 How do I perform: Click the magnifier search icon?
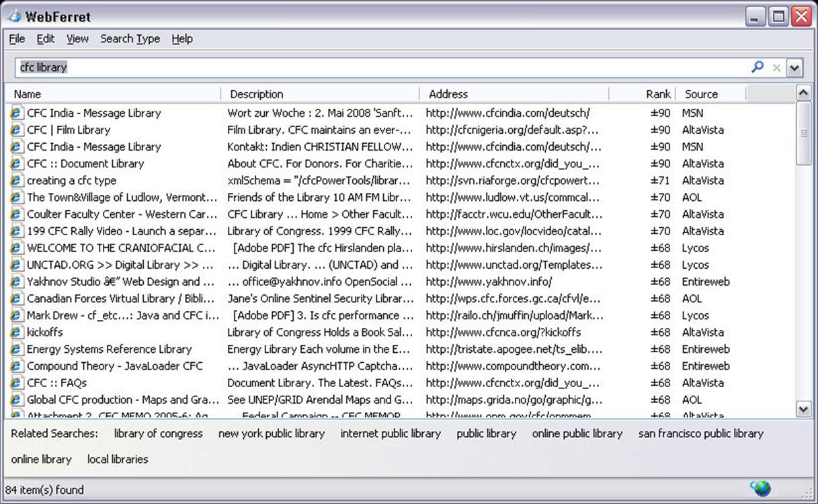coord(758,67)
